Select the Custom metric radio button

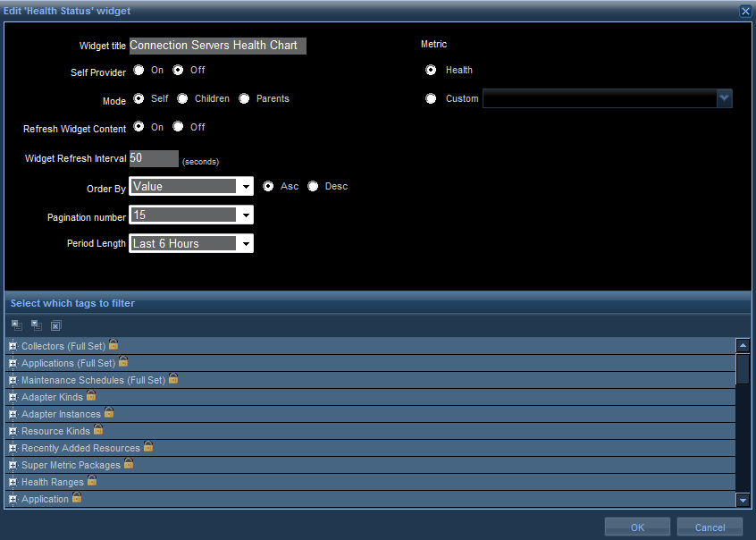(x=432, y=98)
